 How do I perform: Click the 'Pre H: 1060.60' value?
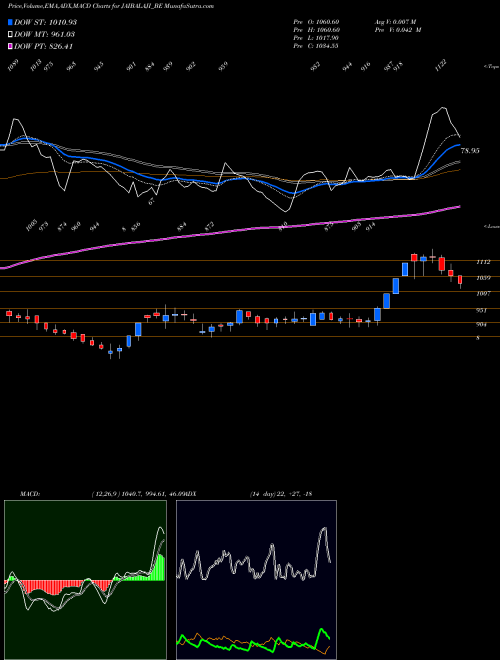[316, 30]
